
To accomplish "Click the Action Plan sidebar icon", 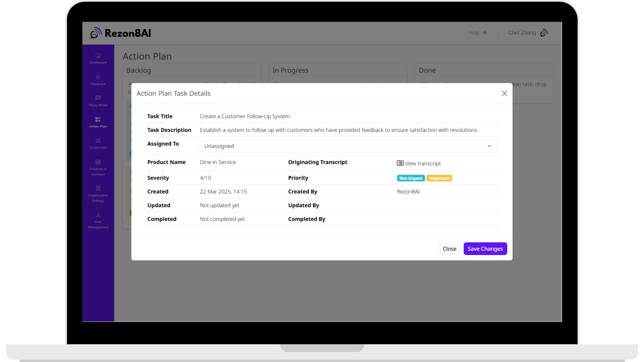I will click(98, 122).
